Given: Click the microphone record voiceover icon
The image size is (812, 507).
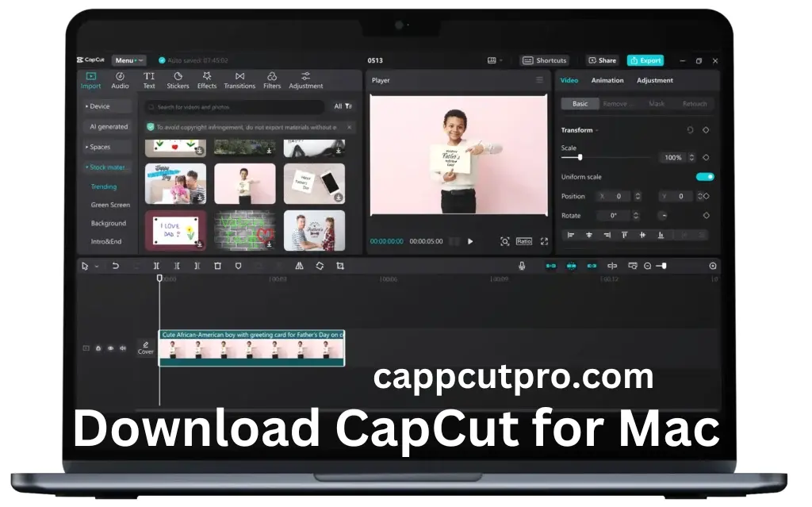Looking at the screenshot, I should point(522,266).
